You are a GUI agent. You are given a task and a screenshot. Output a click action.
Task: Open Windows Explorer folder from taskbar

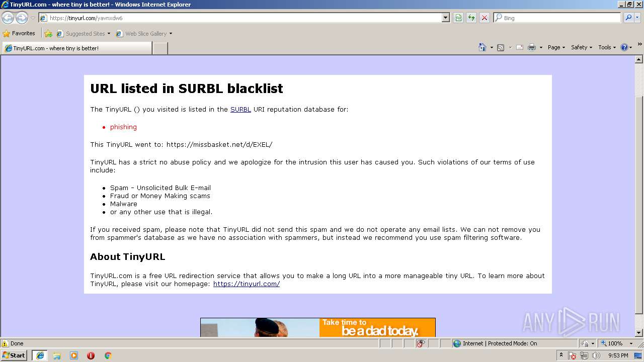pyautogui.click(x=57, y=355)
